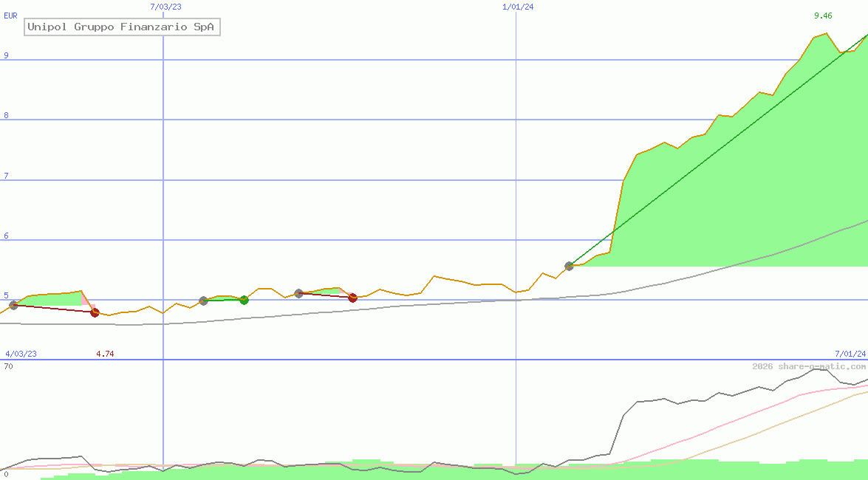Click the share-o-matic.com watermark link
This screenshot has width=868, height=480.
(809, 366)
